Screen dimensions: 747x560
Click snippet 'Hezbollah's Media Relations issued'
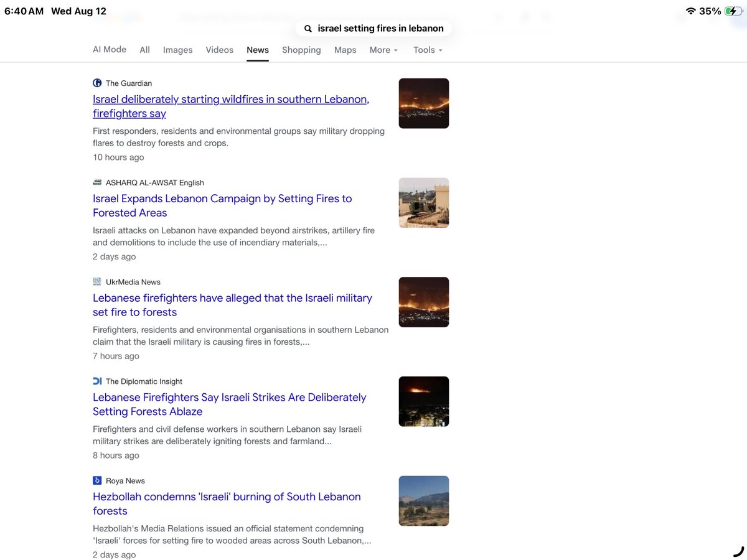pos(232,534)
